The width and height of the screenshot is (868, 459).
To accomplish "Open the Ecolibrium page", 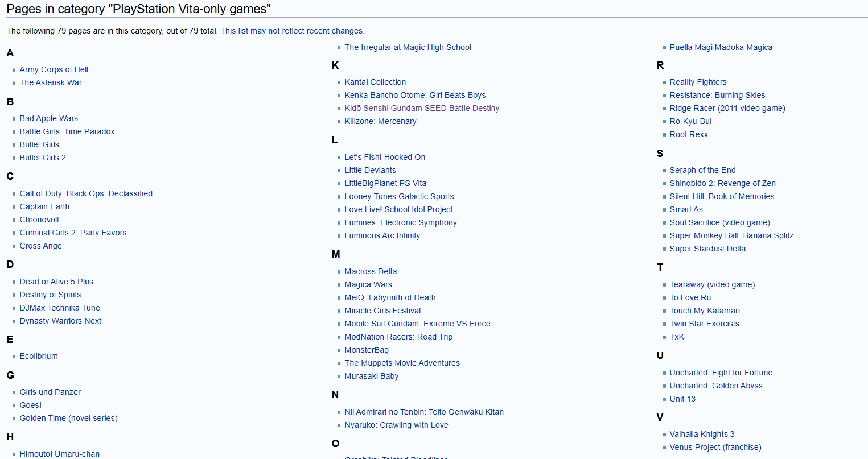I will tap(39, 356).
